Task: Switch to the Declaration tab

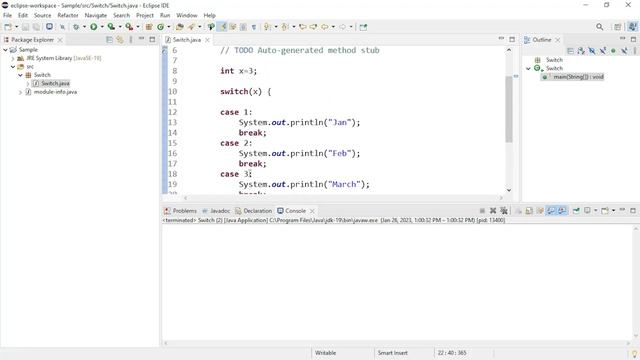Action: (x=253, y=211)
